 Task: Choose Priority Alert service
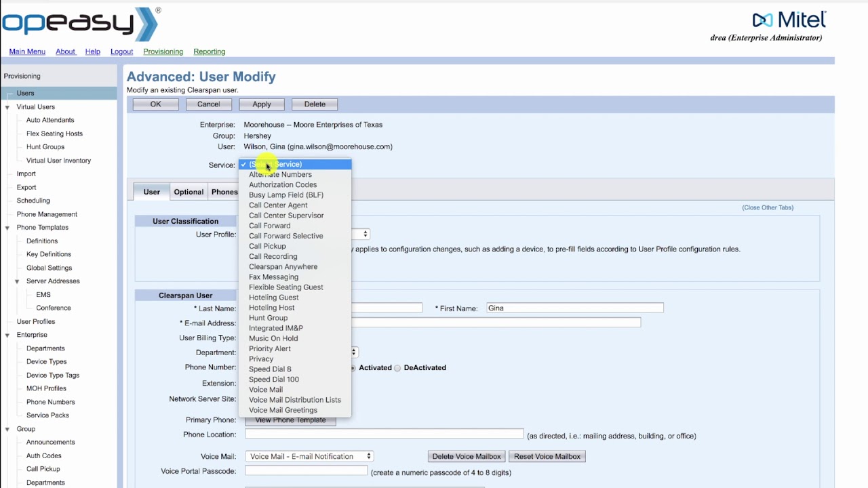click(x=295, y=348)
